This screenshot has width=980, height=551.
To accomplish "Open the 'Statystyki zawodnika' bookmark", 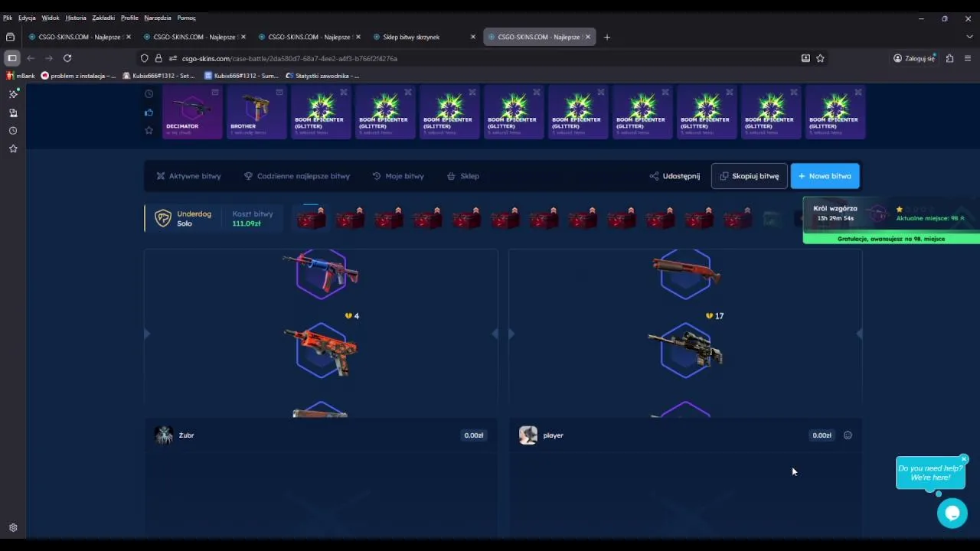I will coord(322,76).
